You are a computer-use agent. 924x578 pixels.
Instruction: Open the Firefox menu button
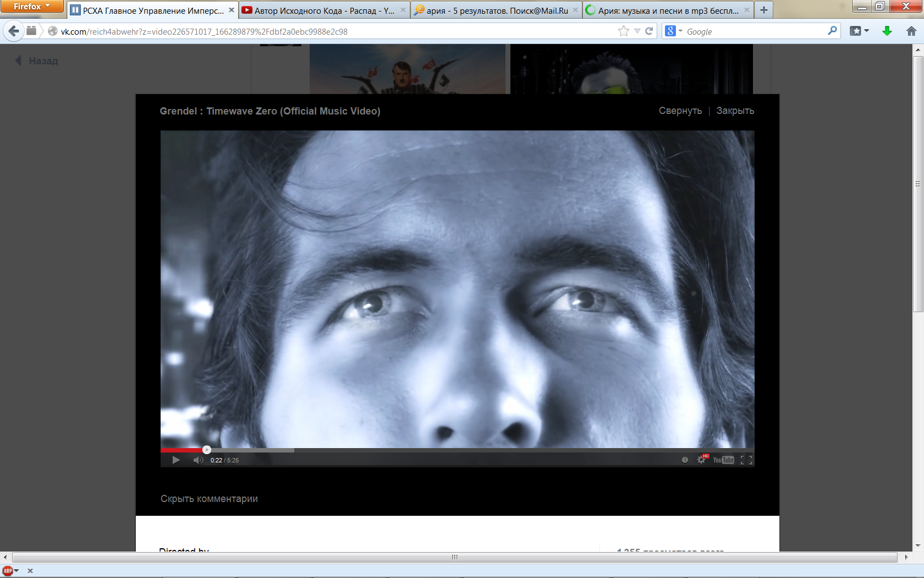(x=32, y=6)
